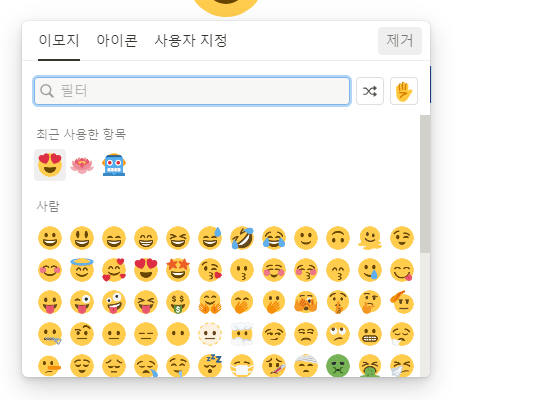Click the 최근 사용한 항목 section heading
Screen dimensions: 560x400
pos(81,134)
